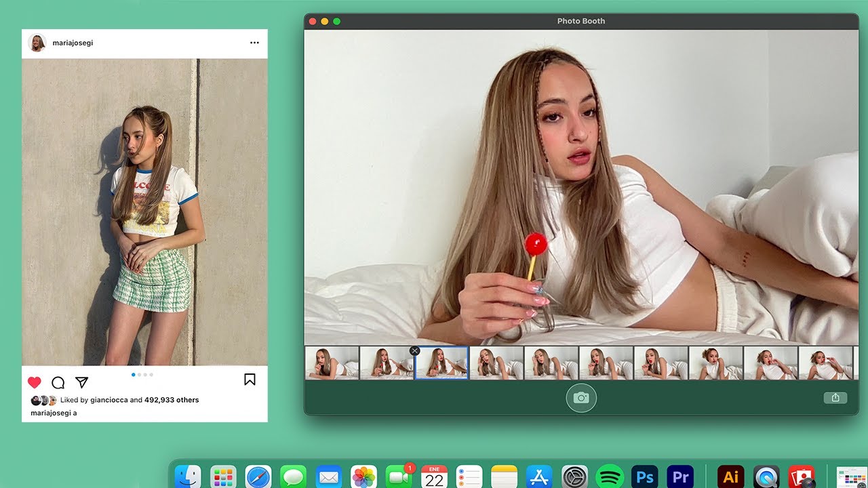868x488 pixels.
Task: Open the three-dot post options menu
Action: 254,43
